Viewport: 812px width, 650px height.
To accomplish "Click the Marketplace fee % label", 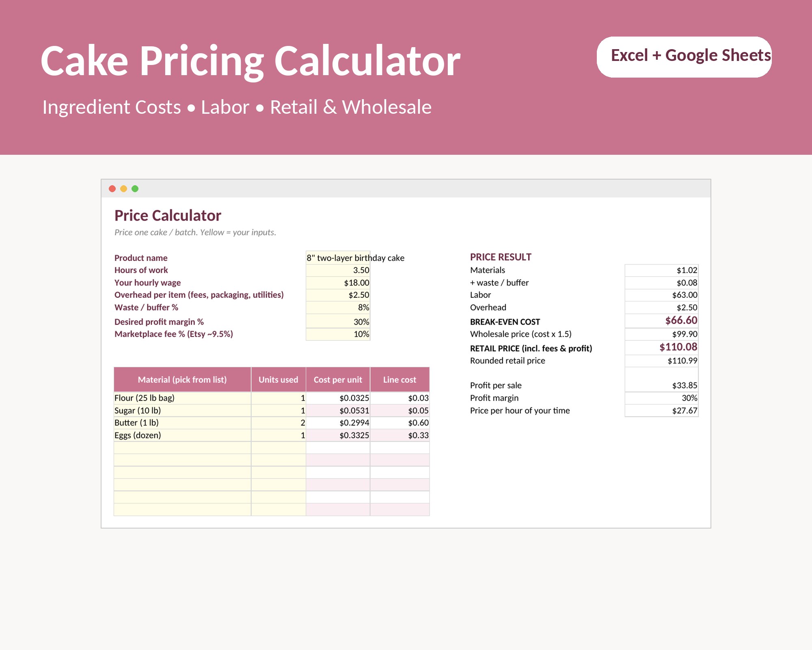I will (x=174, y=334).
